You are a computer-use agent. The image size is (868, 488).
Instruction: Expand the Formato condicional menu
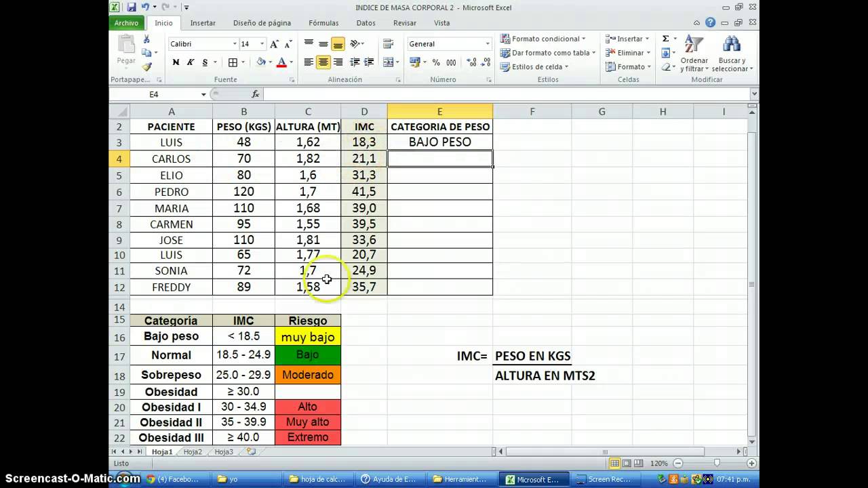543,39
